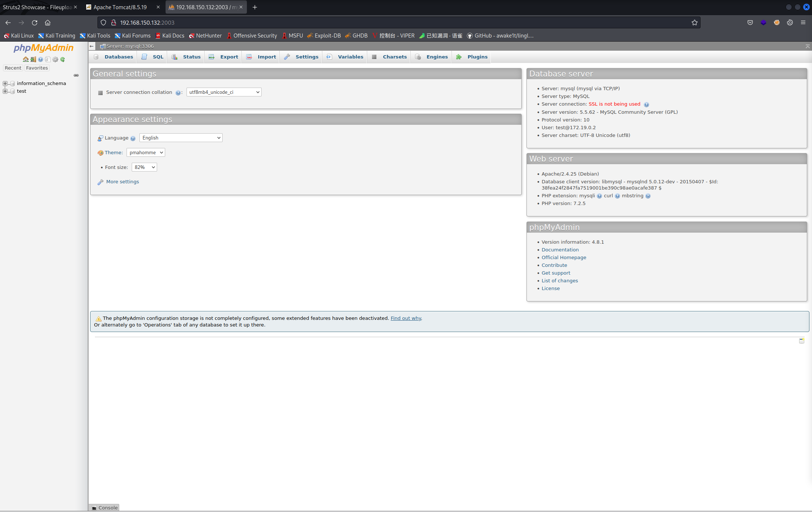Open the Theme dropdown showing pmahomme
The width and height of the screenshot is (812, 512).
[x=146, y=152]
